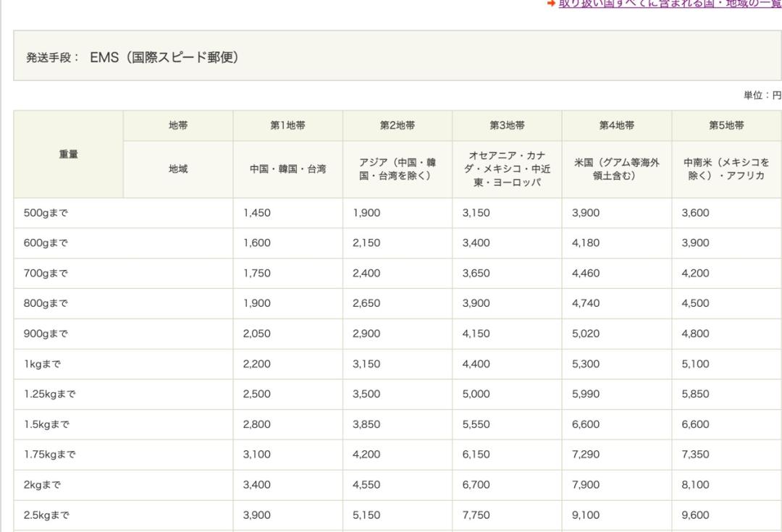Select the 第2地帯 column header

click(397, 124)
